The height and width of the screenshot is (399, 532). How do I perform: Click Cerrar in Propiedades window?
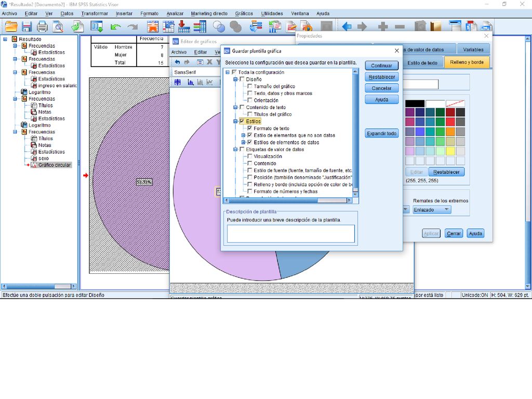[454, 233]
